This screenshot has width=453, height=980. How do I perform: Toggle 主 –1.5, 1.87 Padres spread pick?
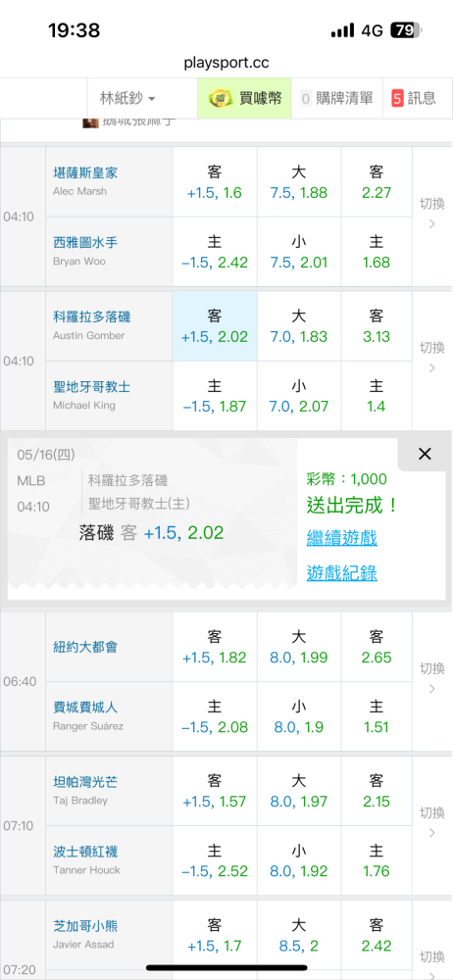[x=215, y=396]
